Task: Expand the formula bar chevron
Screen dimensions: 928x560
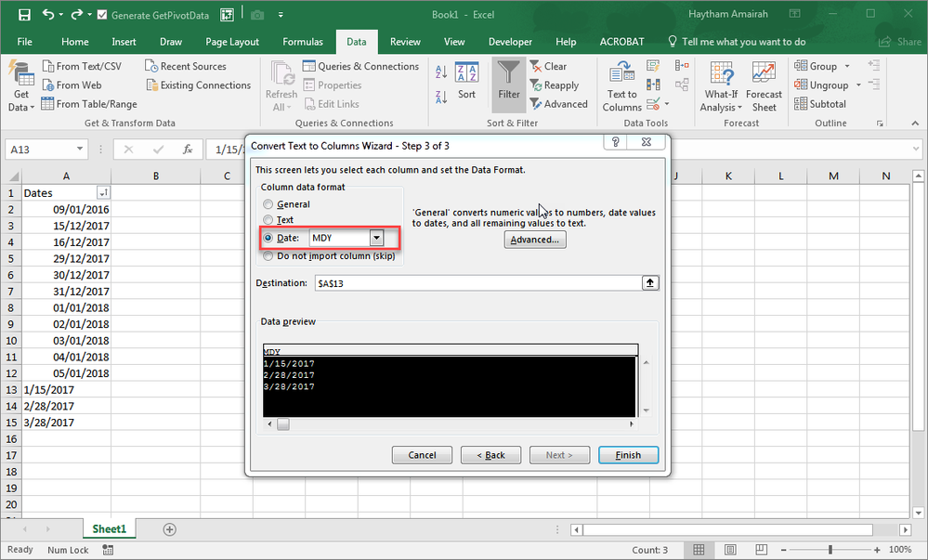Action: pos(917,150)
